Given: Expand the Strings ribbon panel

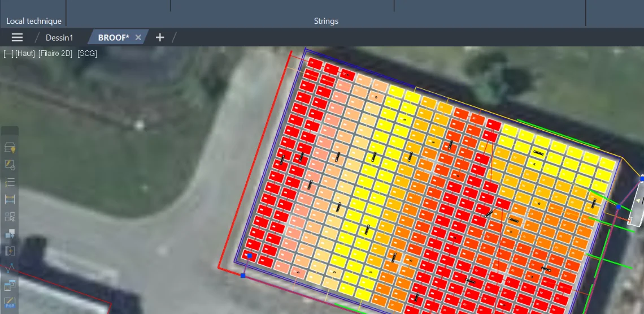Looking at the screenshot, I should click(x=326, y=21).
